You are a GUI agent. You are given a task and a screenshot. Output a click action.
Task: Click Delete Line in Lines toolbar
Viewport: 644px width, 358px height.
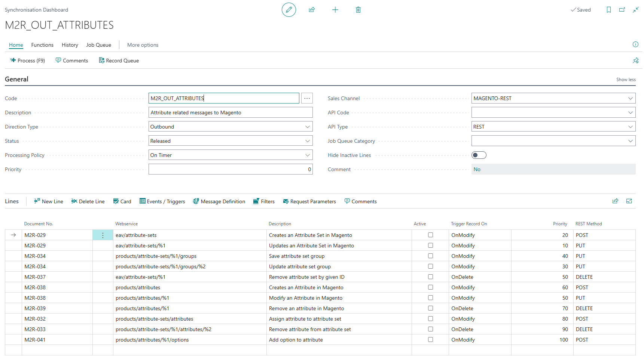click(x=88, y=201)
